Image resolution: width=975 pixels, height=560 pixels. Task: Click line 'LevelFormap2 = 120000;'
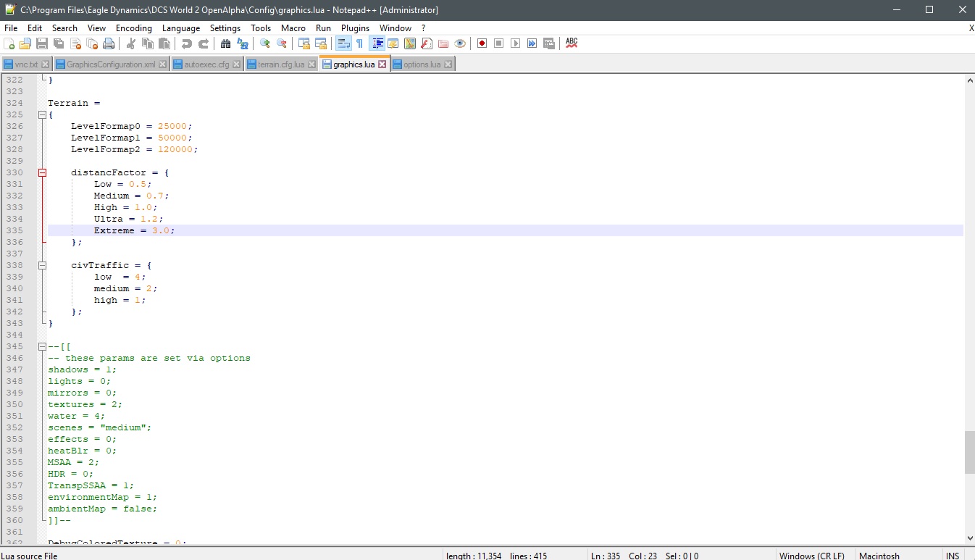pyautogui.click(x=135, y=149)
